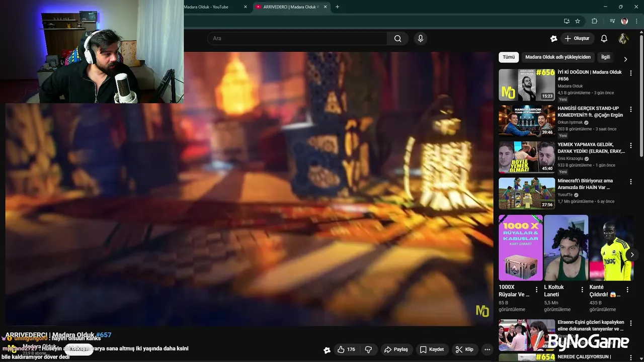Select the Tümü filter chip
Viewport: 644px width, 362px height.
509,57
